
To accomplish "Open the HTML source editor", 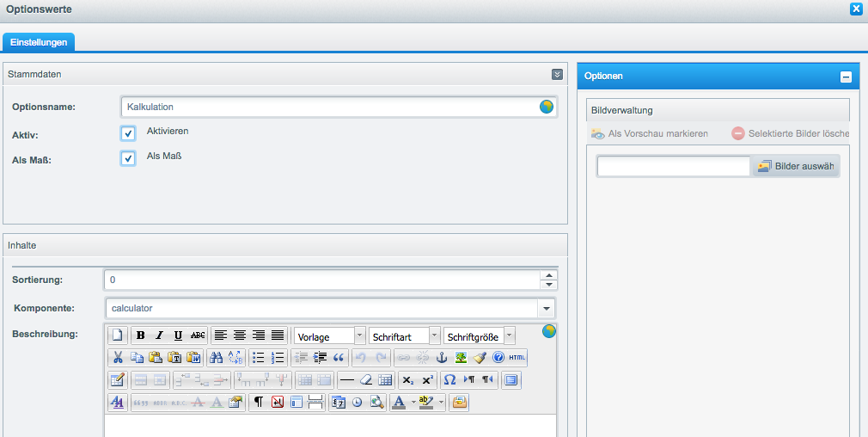I will point(517,358).
